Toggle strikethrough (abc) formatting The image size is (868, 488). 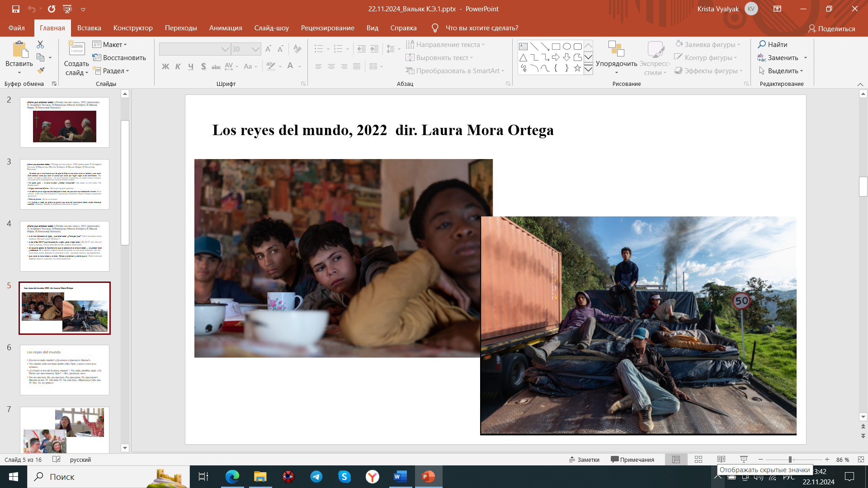[216, 66]
